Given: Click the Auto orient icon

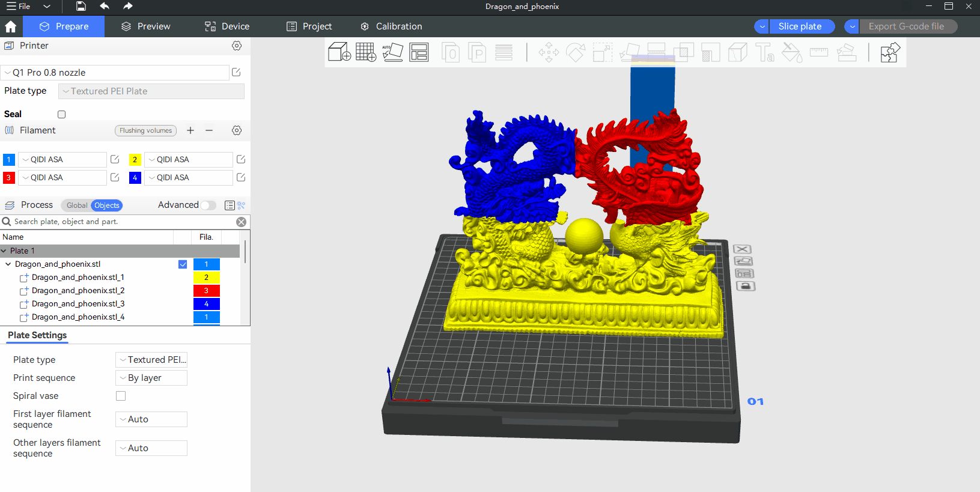Looking at the screenshot, I should [392, 52].
